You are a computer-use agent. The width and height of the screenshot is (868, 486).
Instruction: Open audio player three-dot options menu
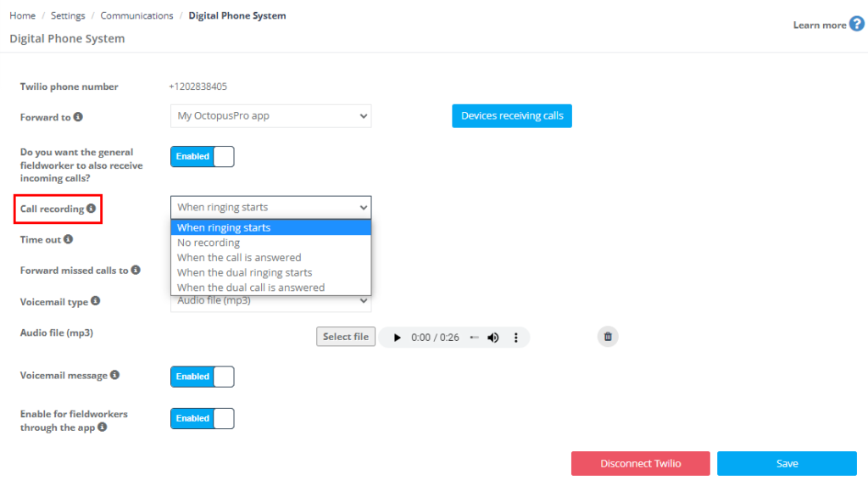(x=516, y=338)
